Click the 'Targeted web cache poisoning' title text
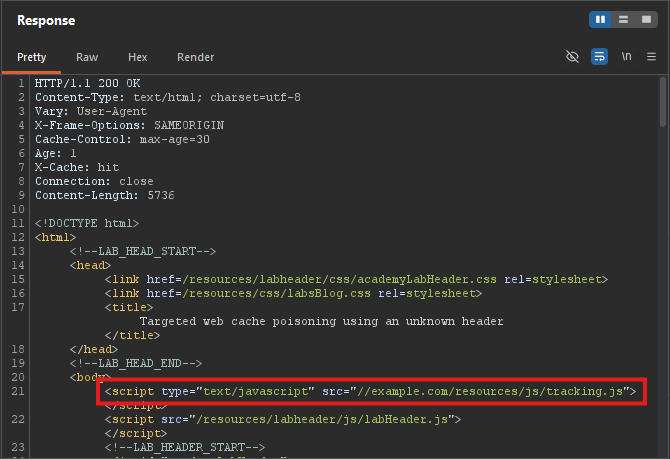Image resolution: width=670 pixels, height=459 pixels. [321, 321]
